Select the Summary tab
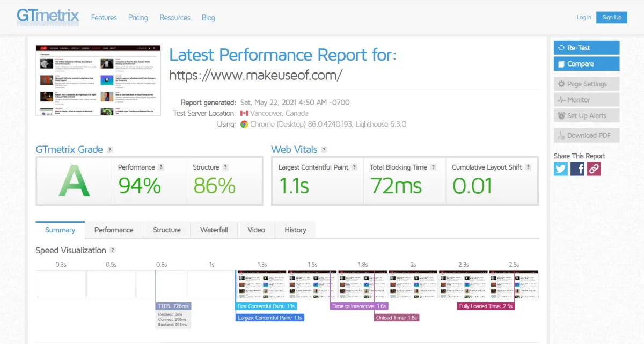 (60, 230)
